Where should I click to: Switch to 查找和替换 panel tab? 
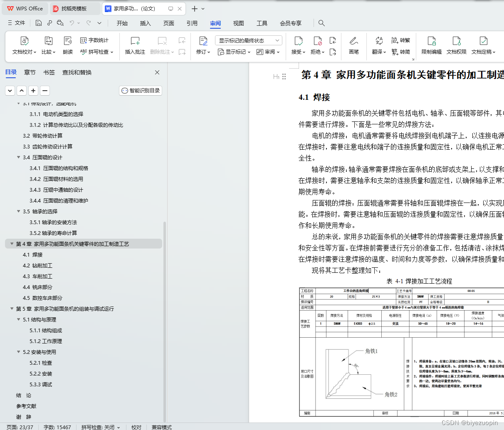77,72
